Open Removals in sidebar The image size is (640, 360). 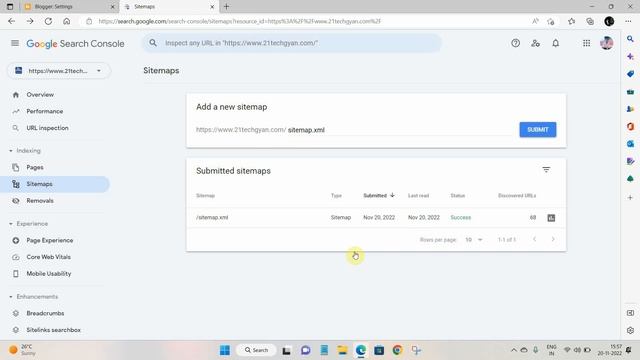[x=40, y=201]
